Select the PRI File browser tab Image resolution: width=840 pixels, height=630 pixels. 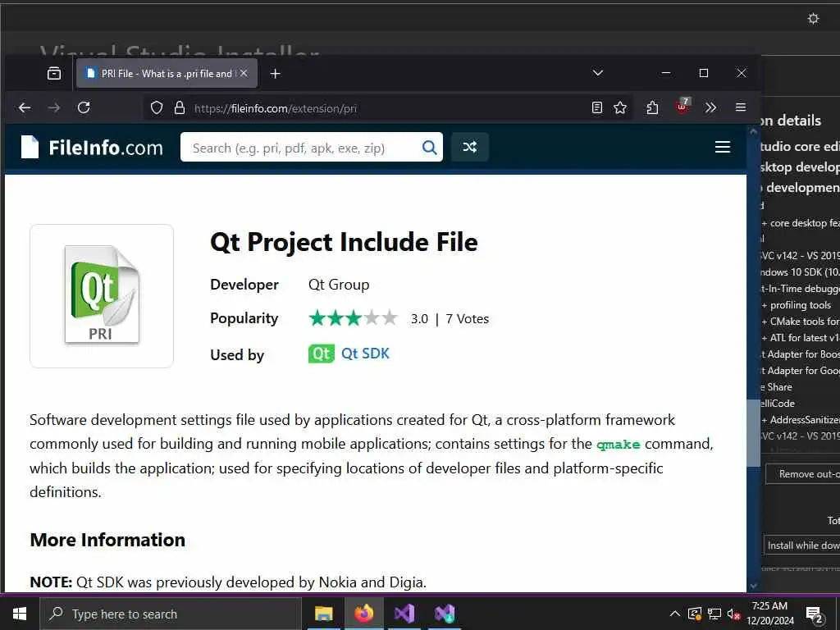[167, 73]
